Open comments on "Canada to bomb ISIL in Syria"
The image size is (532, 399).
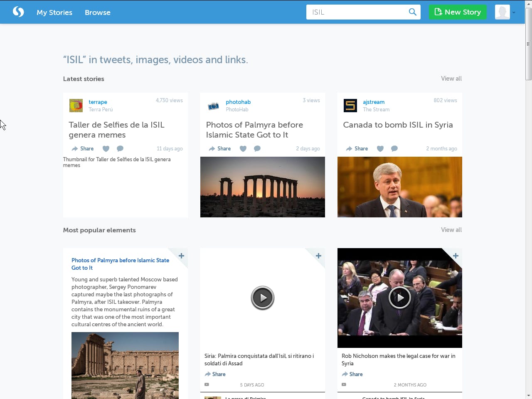point(394,148)
